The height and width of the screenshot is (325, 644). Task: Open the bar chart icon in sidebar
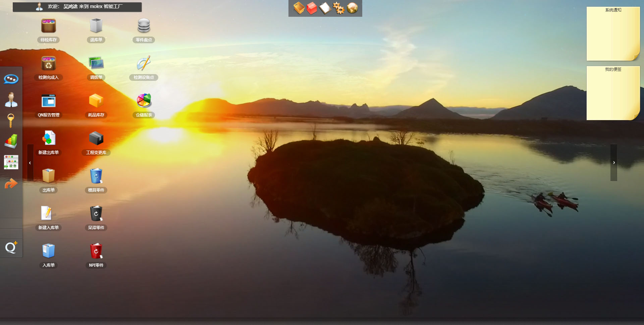(11, 142)
